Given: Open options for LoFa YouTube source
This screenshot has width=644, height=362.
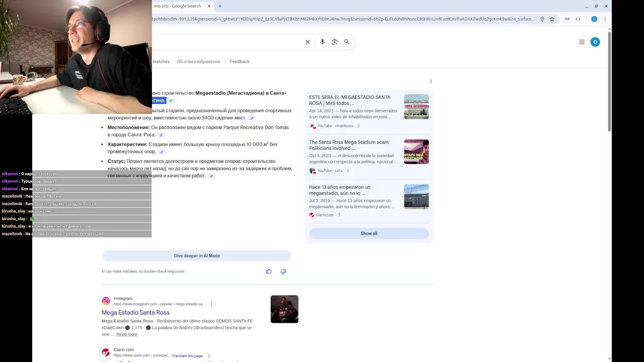Looking at the screenshot, I should (x=348, y=171).
